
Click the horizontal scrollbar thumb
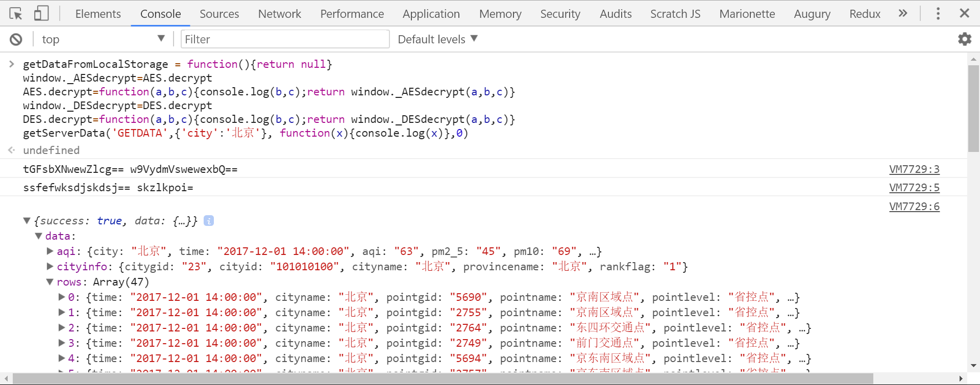pyautogui.click(x=443, y=378)
